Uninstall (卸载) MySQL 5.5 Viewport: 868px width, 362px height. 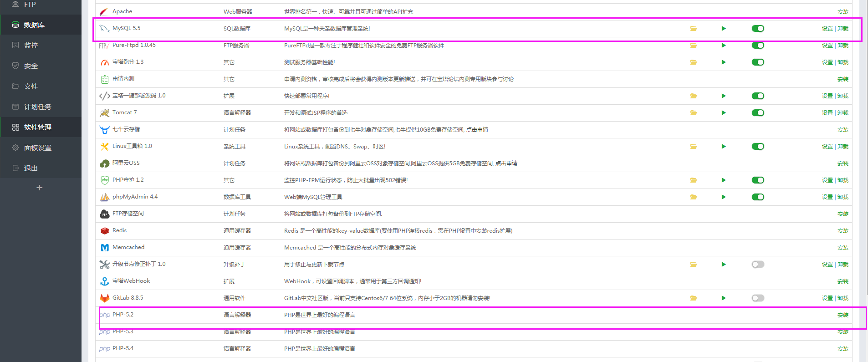tap(843, 29)
